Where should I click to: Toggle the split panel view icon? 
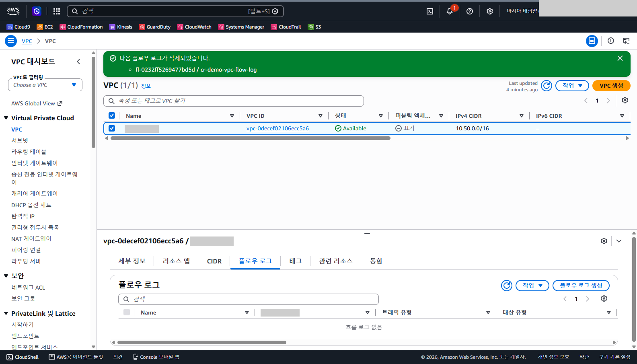pos(592,41)
